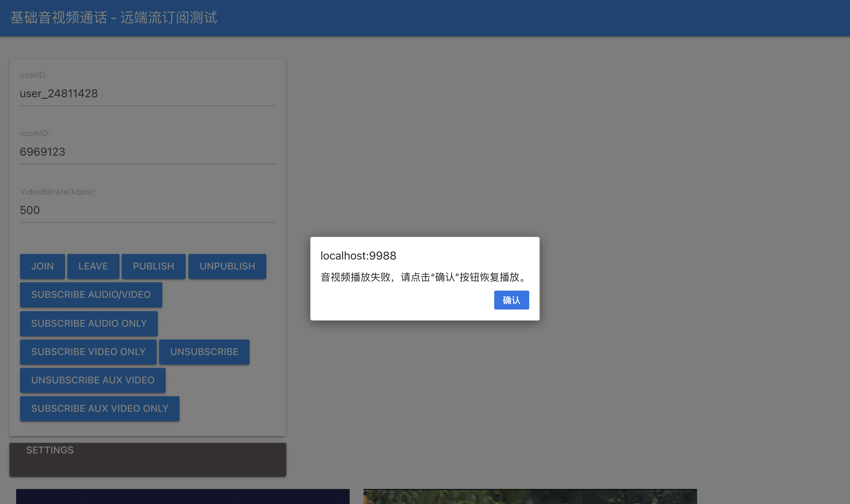Viewport: 850px width, 504px height.
Task: Click the UNSUBSCRIBE button
Action: click(x=204, y=352)
